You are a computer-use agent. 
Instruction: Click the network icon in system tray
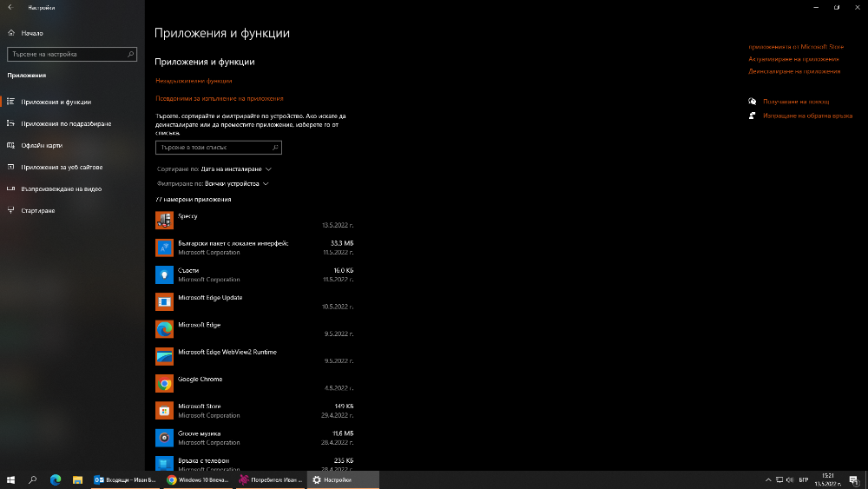[x=779, y=479]
